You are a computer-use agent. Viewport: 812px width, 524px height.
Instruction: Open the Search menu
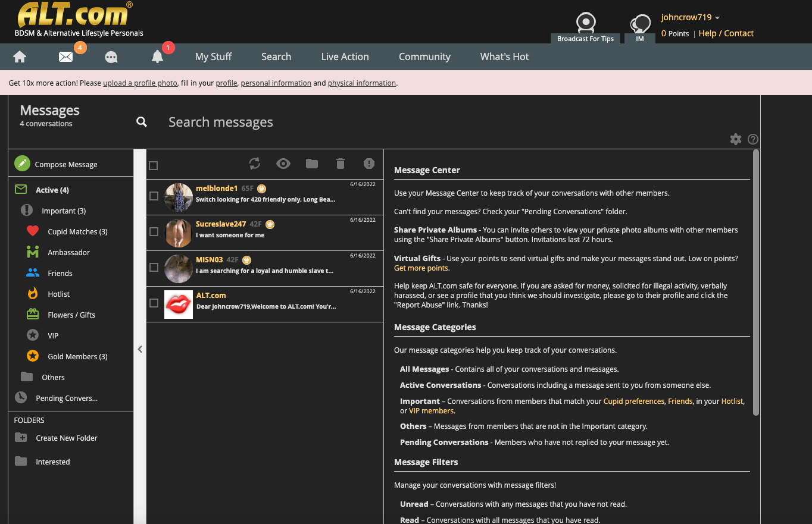(x=276, y=57)
